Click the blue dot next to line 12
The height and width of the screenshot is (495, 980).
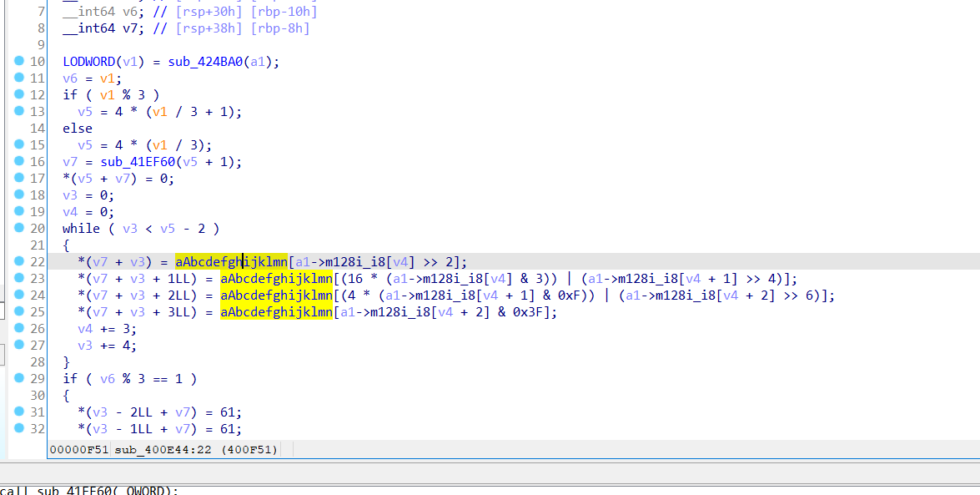pyautogui.click(x=18, y=94)
